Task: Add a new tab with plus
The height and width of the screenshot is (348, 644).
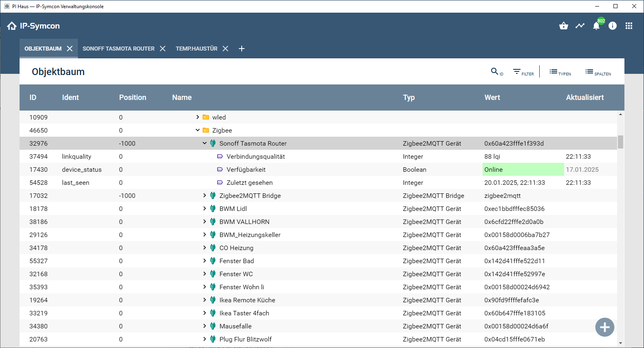Action: click(x=242, y=49)
